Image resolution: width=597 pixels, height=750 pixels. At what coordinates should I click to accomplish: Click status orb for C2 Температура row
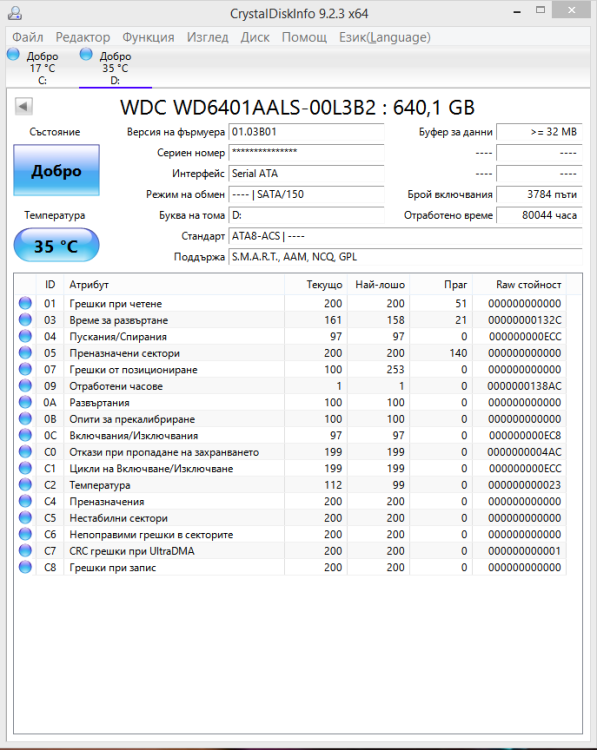pos(25,485)
